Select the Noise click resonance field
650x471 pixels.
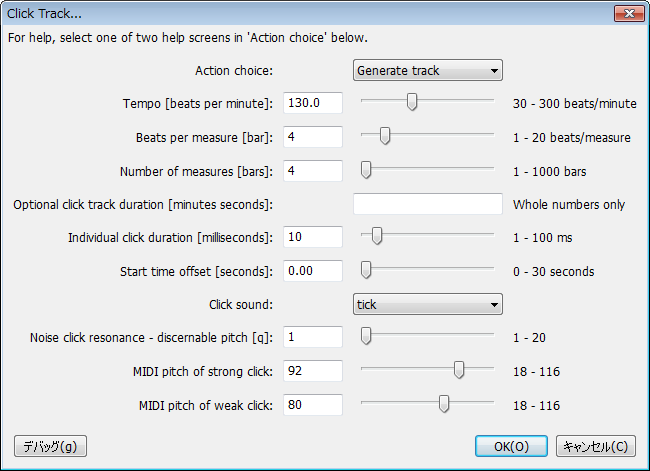pyautogui.click(x=313, y=337)
